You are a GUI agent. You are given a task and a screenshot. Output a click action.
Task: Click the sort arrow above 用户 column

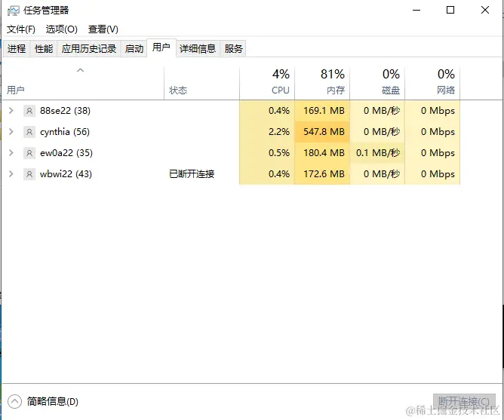[x=81, y=70]
